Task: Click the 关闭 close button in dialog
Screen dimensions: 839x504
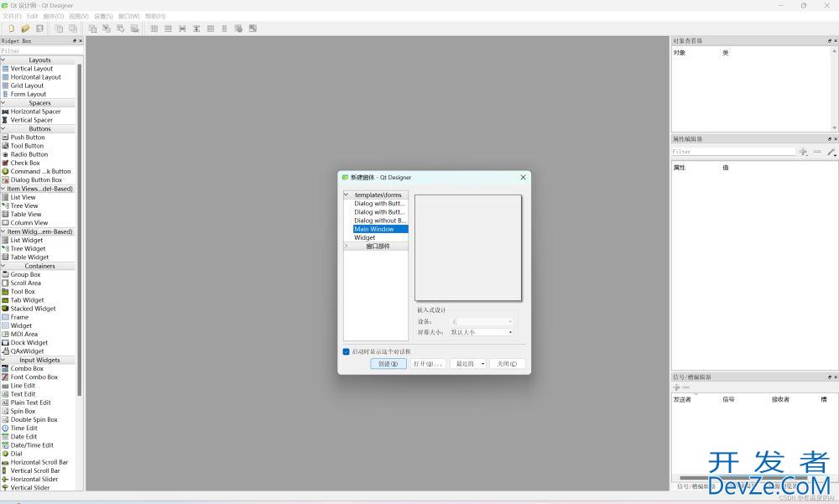Action: [x=508, y=364]
